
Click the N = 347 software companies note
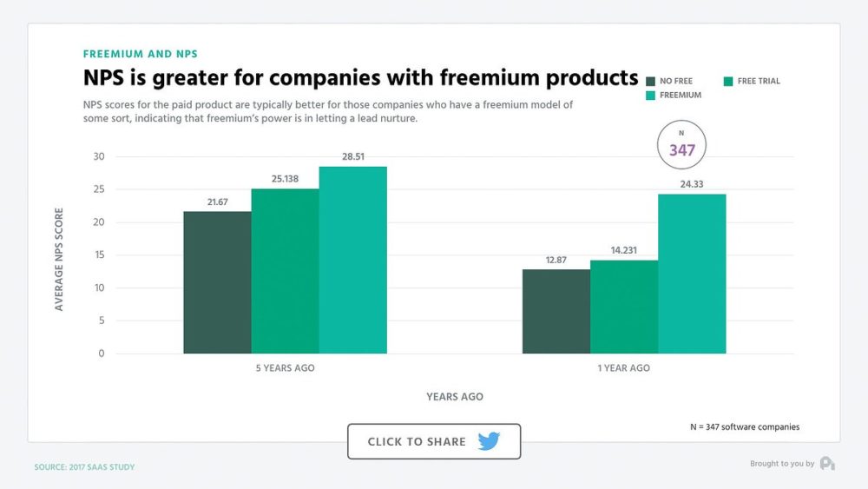point(744,426)
